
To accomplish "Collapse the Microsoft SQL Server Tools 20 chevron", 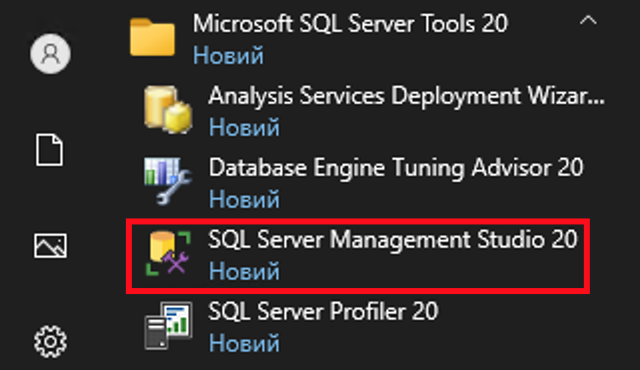I will click(588, 20).
